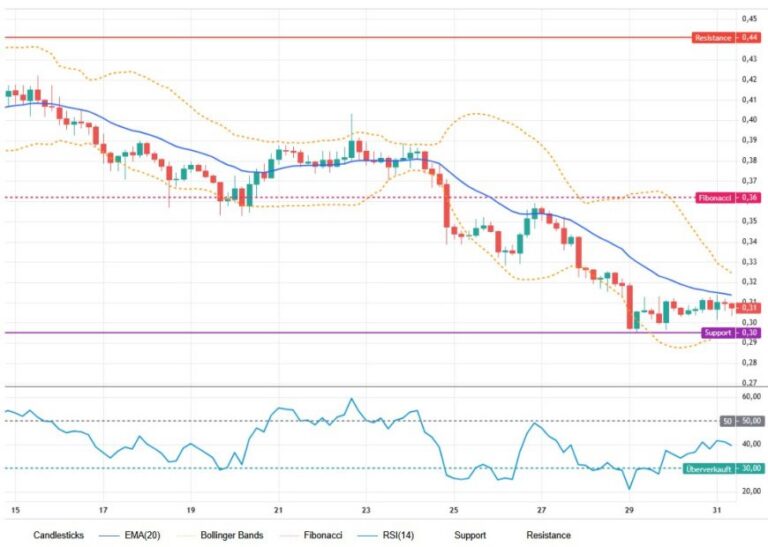
Task: Click the 0,35 price axis label
Action: [x=749, y=221]
